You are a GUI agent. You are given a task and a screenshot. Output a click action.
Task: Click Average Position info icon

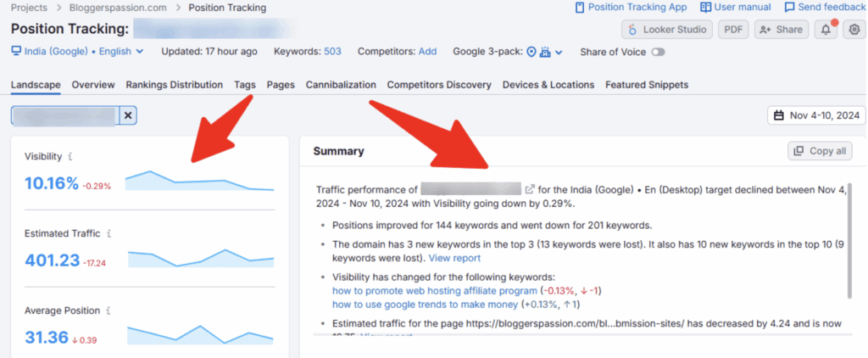(x=108, y=310)
